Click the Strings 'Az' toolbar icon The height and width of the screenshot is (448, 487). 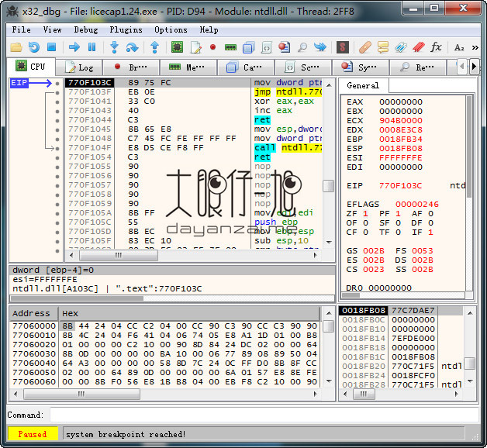pyautogui.click(x=459, y=47)
